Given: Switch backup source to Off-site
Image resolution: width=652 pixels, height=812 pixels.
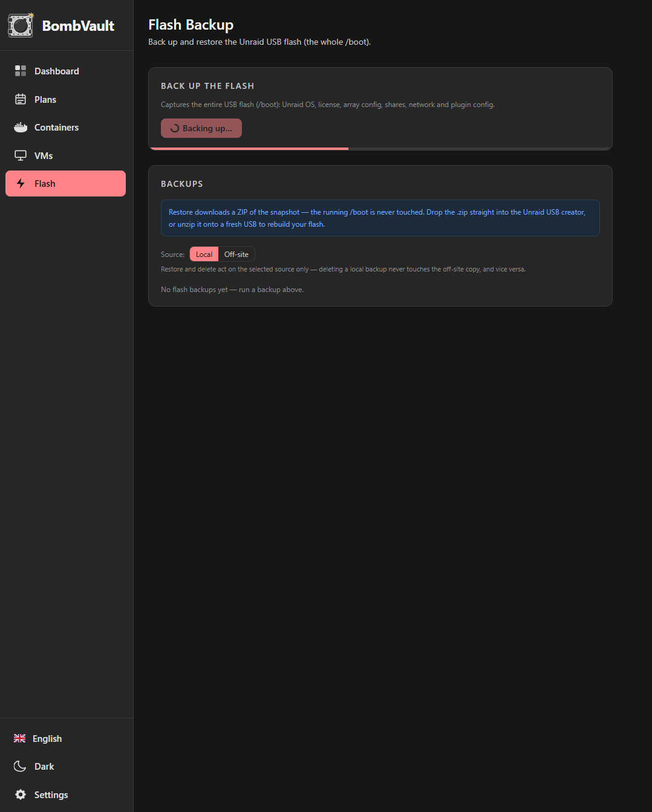Looking at the screenshot, I should point(236,254).
